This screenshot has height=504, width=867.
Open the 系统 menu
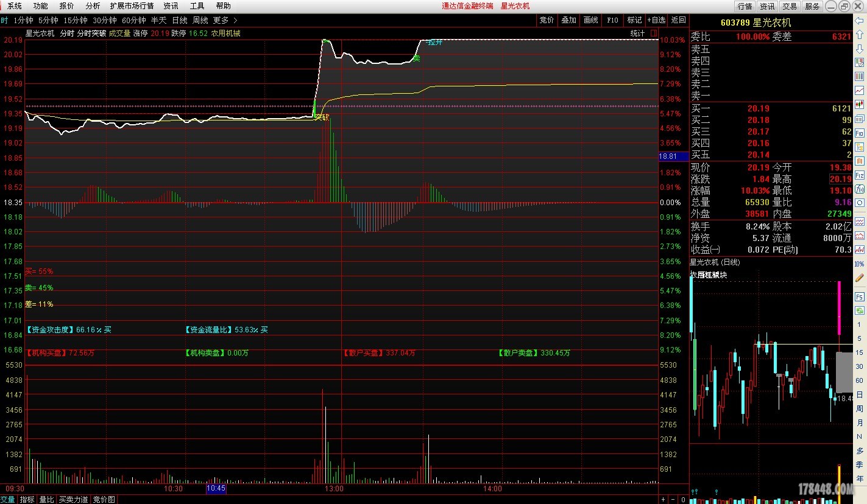point(14,6)
